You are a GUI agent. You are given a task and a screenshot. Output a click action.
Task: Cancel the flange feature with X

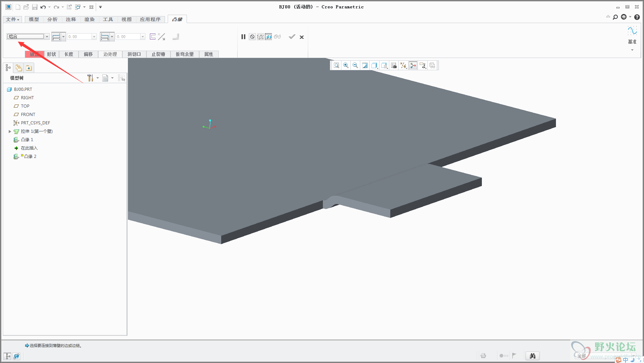302,37
